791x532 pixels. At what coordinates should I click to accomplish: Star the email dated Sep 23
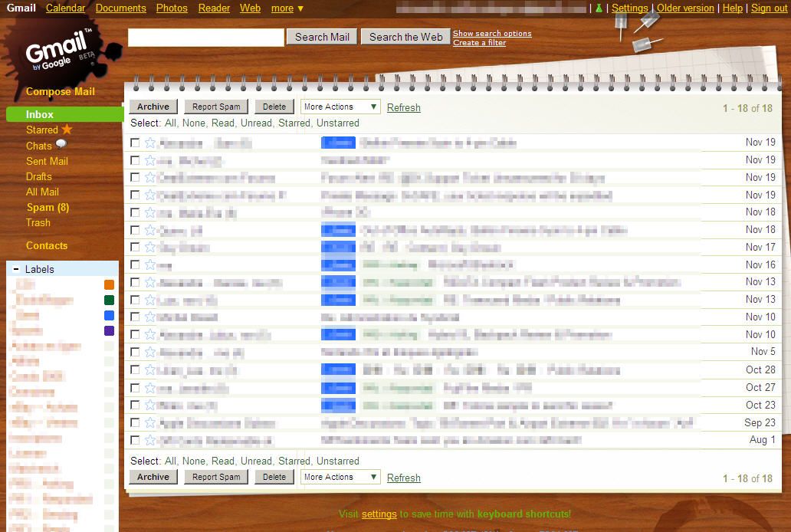tap(149, 422)
